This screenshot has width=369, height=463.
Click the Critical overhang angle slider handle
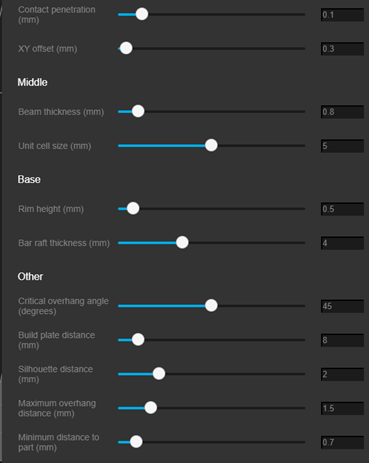point(211,305)
